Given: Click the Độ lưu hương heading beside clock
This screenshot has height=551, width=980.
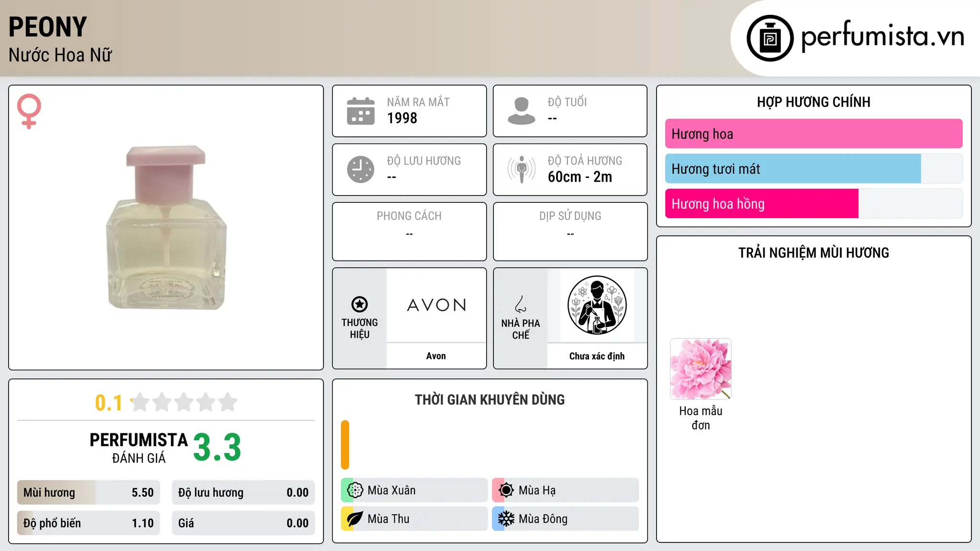Looking at the screenshot, I should (x=424, y=161).
